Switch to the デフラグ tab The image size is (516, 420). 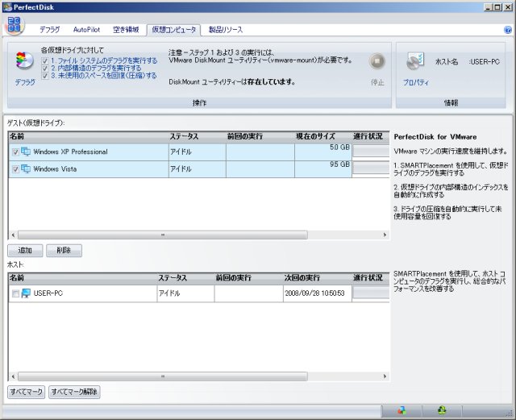click(x=50, y=30)
